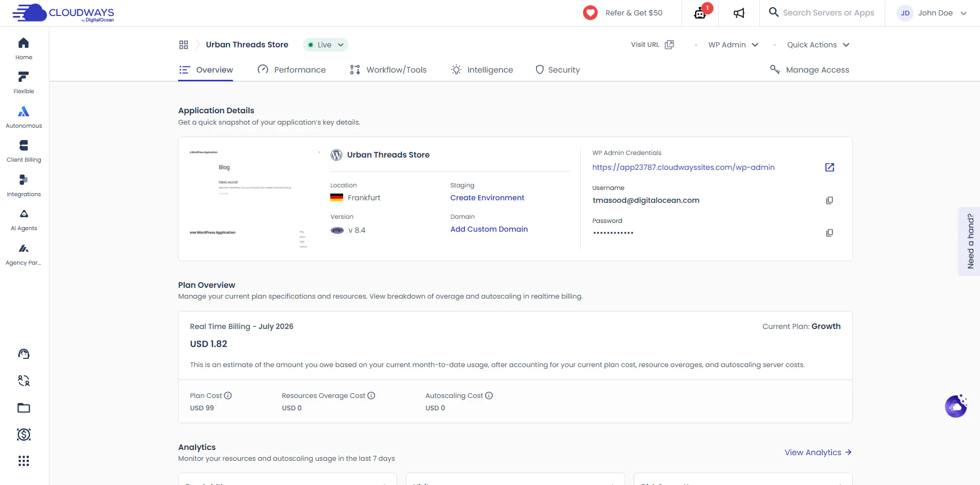The image size is (980, 485).
Task: Open the projects folder icon in sidebar
Action: click(x=24, y=408)
